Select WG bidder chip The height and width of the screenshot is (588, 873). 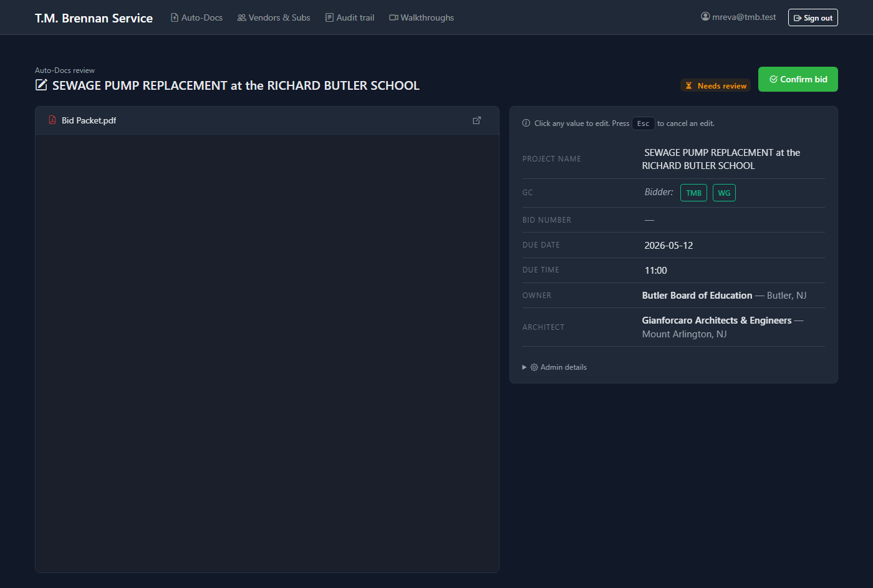pyautogui.click(x=724, y=193)
